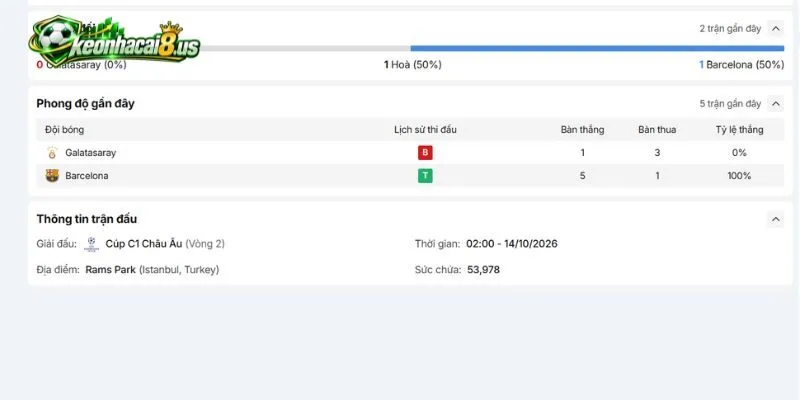Screen dimensions: 800x400
Task: Click Barcelona's goals conceded value 1
Action: (657, 176)
